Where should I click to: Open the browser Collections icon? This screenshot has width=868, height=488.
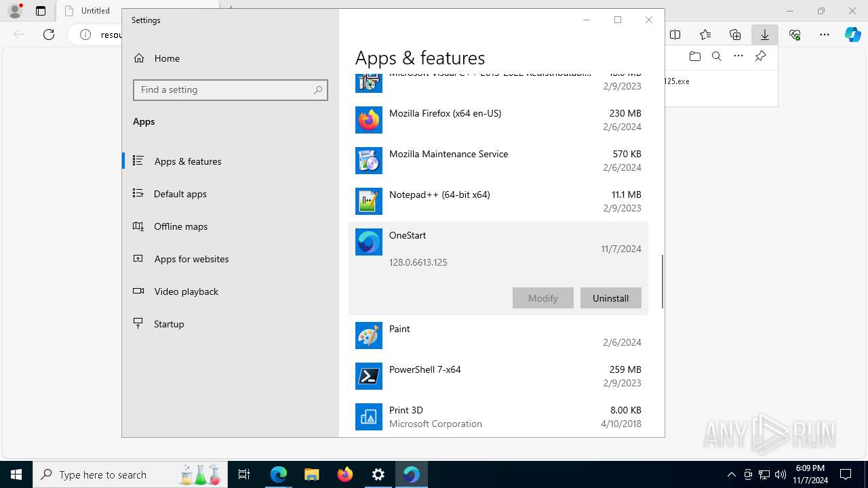click(x=735, y=35)
